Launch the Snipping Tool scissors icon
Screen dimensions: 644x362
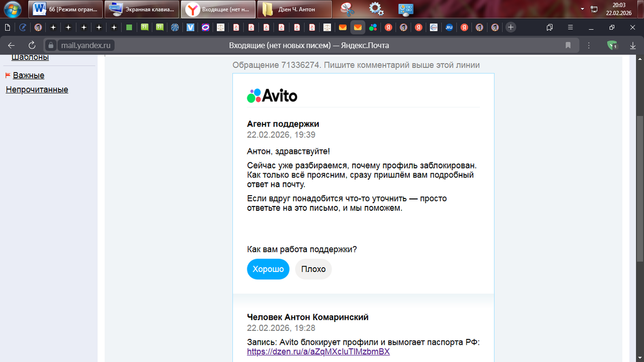pos(348,9)
